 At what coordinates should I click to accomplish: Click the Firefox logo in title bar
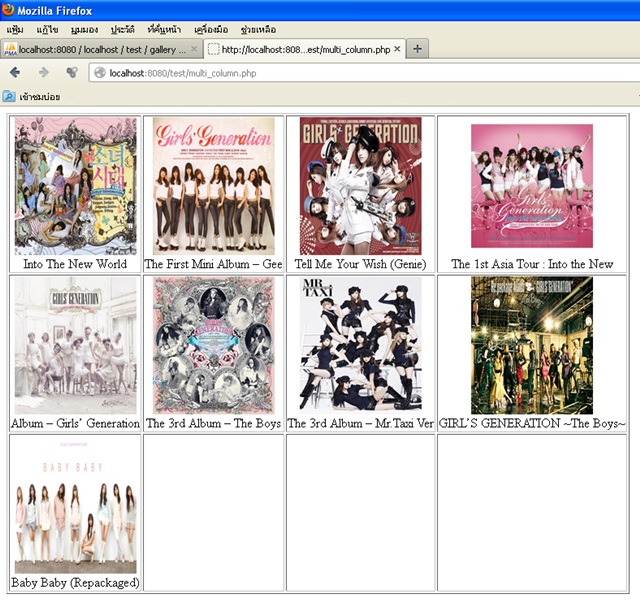click(x=8, y=10)
